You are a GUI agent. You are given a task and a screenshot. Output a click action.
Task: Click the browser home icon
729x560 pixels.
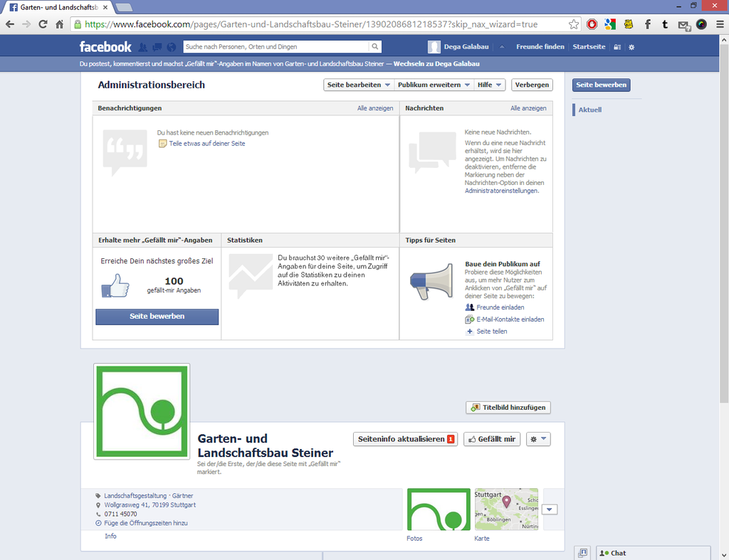(60, 24)
